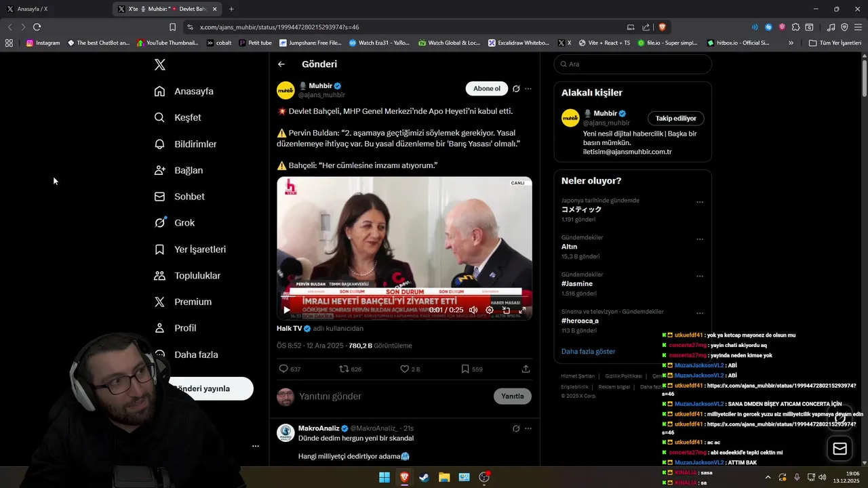868x488 pixels.
Task: Click the Grok icon next to Abone ol
Action: tap(516, 89)
